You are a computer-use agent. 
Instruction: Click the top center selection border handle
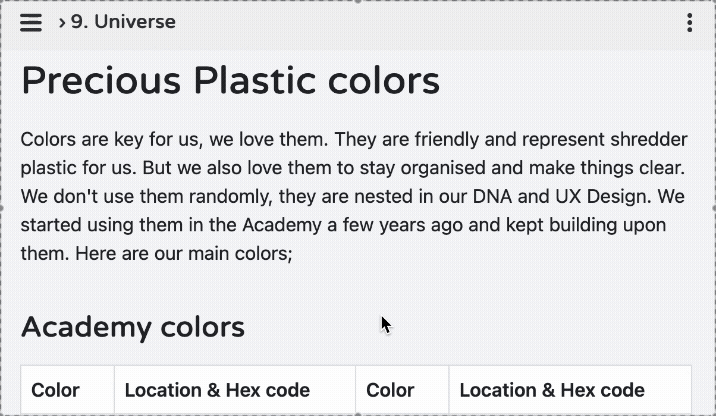[358, 1]
